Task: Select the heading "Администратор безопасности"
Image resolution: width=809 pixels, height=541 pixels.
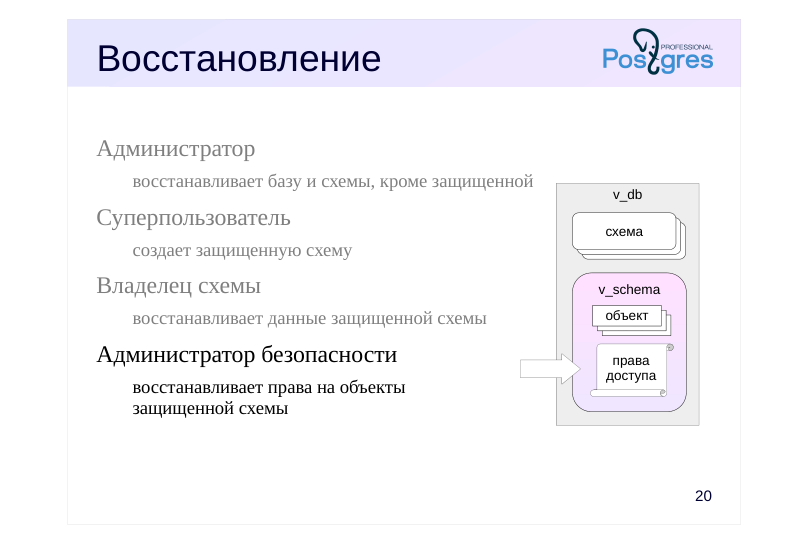Action: click(x=247, y=355)
